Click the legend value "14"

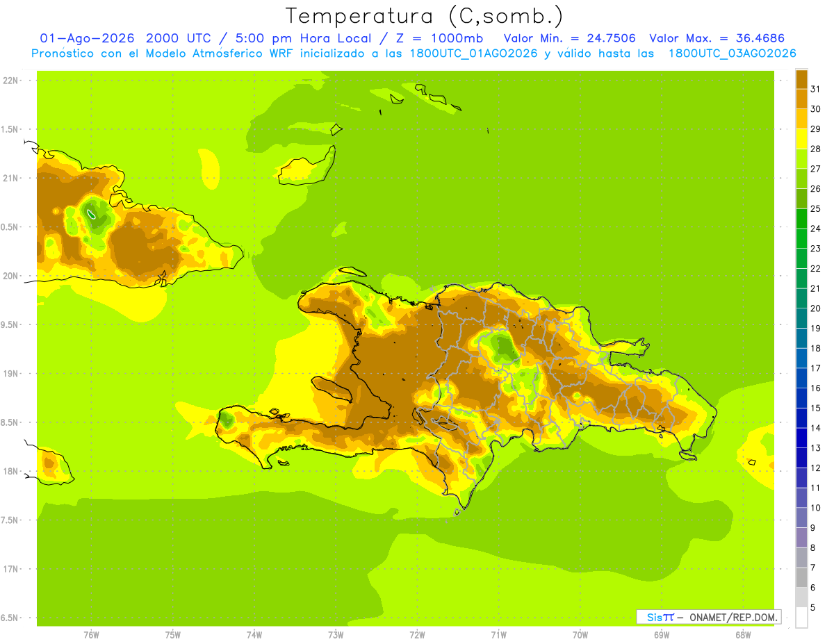coord(816,428)
